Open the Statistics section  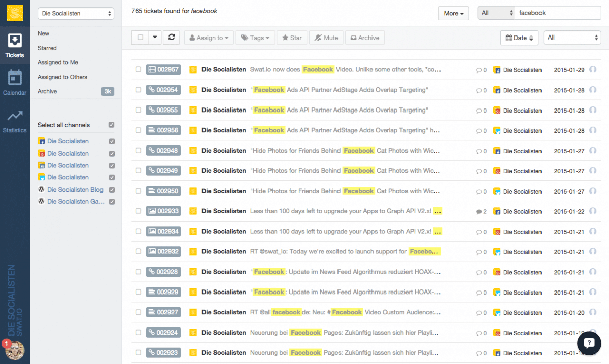[15, 121]
